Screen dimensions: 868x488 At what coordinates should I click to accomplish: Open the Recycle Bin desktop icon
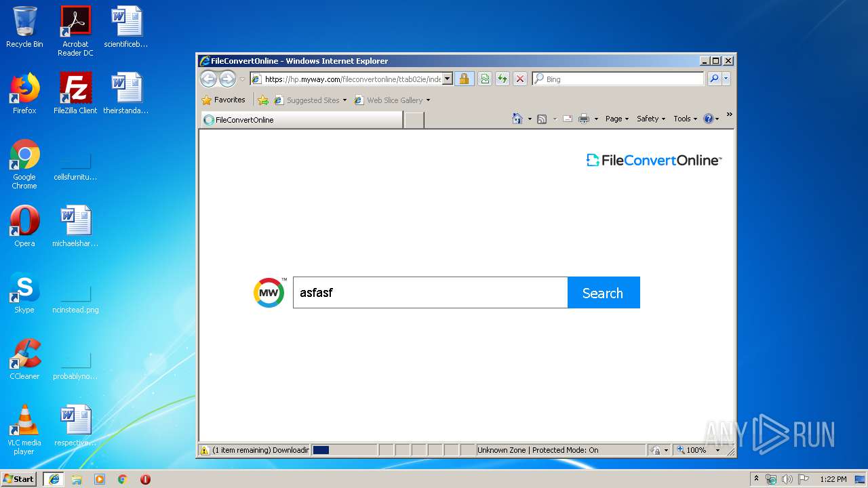pyautogui.click(x=24, y=27)
